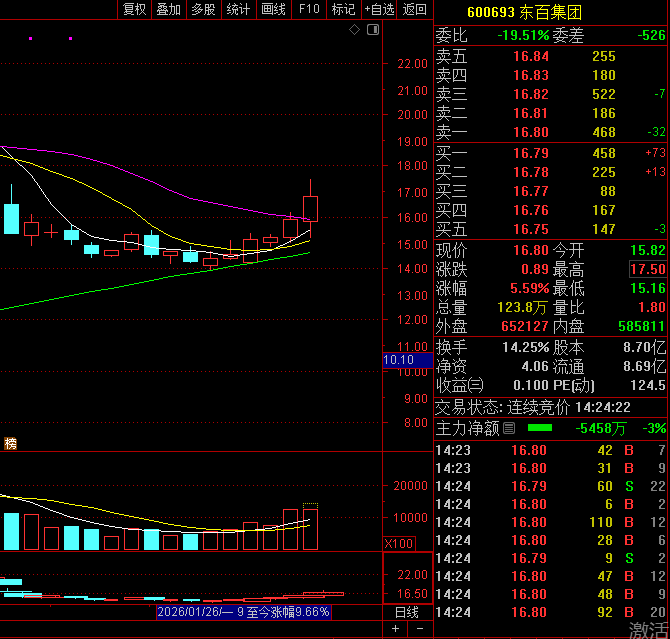Click the 标记 mark button

click(344, 9)
